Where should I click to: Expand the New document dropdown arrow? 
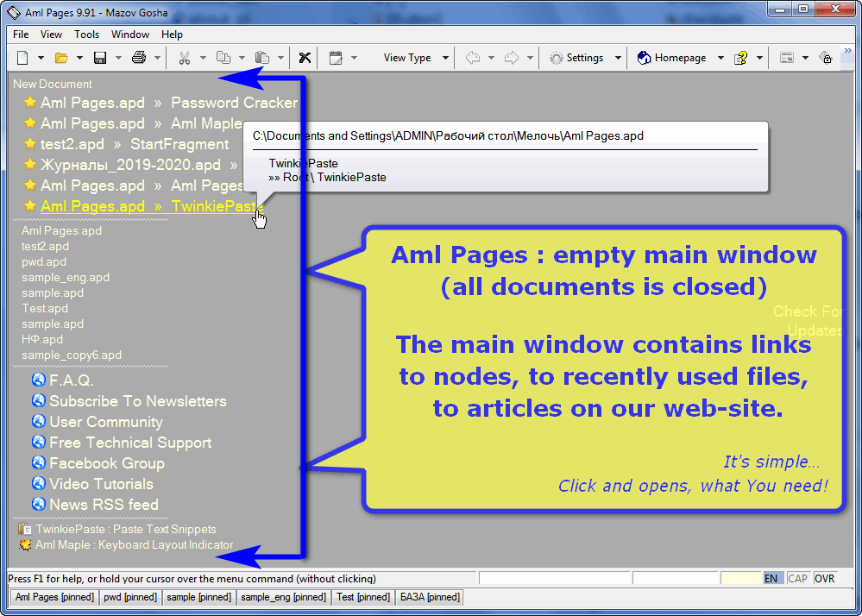click(41, 58)
